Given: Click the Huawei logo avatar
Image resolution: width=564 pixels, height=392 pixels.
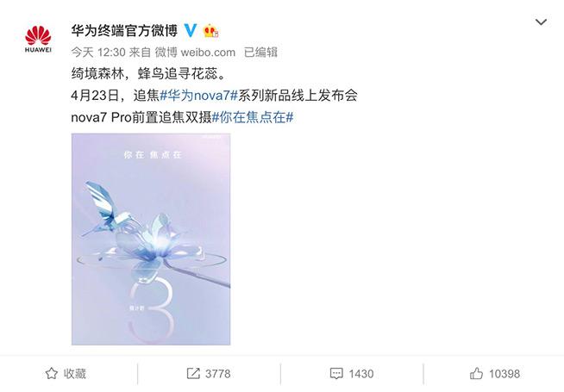Looking at the screenshot, I should coord(38,39).
